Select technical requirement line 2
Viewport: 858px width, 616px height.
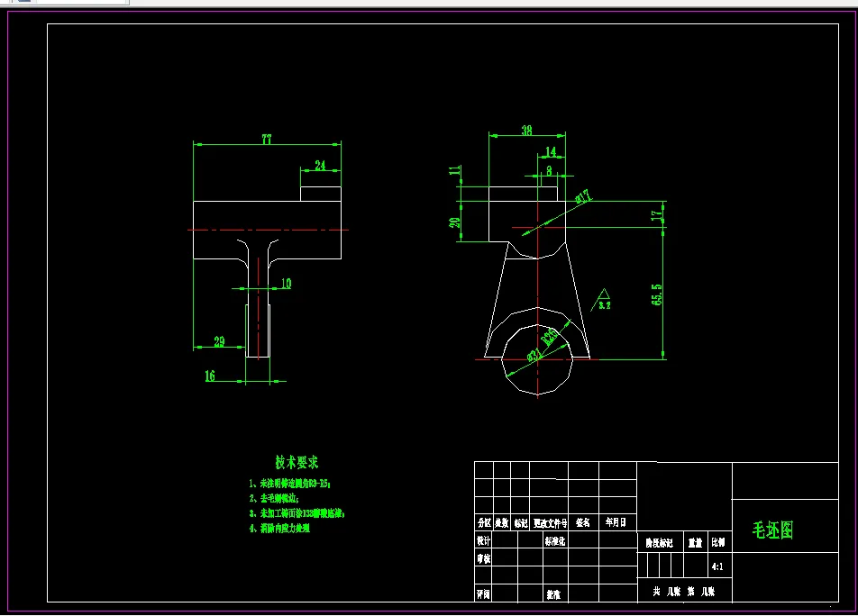pyautogui.click(x=275, y=499)
